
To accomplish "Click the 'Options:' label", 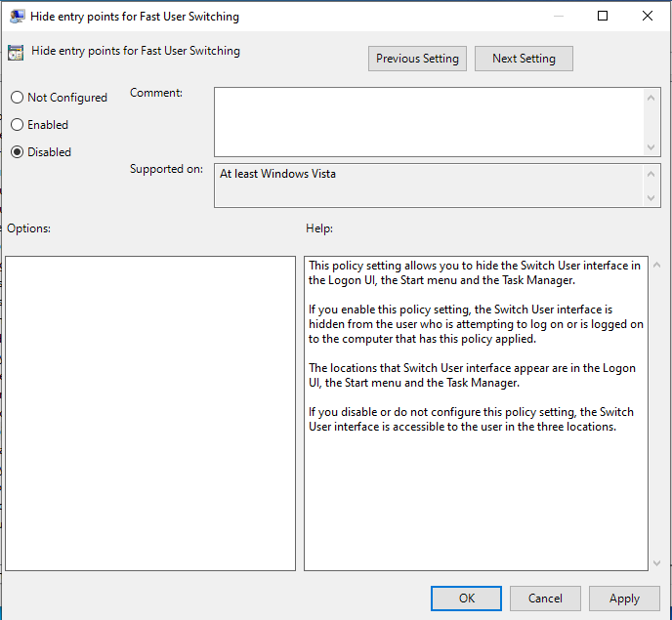I will coord(28,227).
